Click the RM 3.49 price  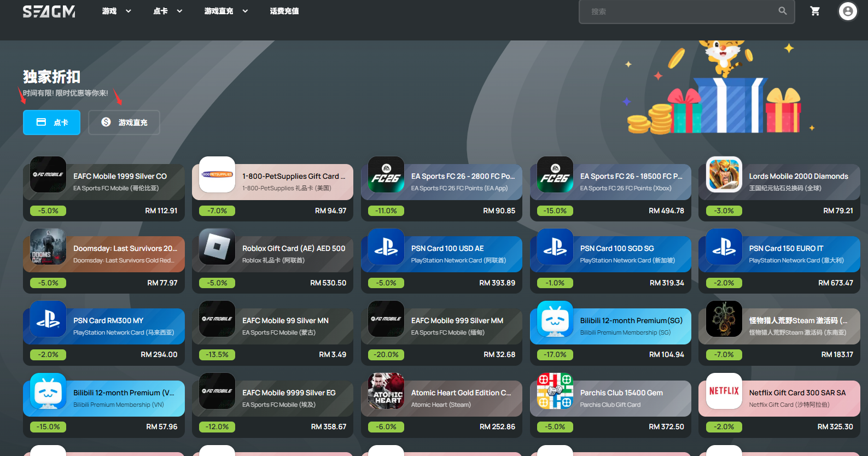coord(333,354)
